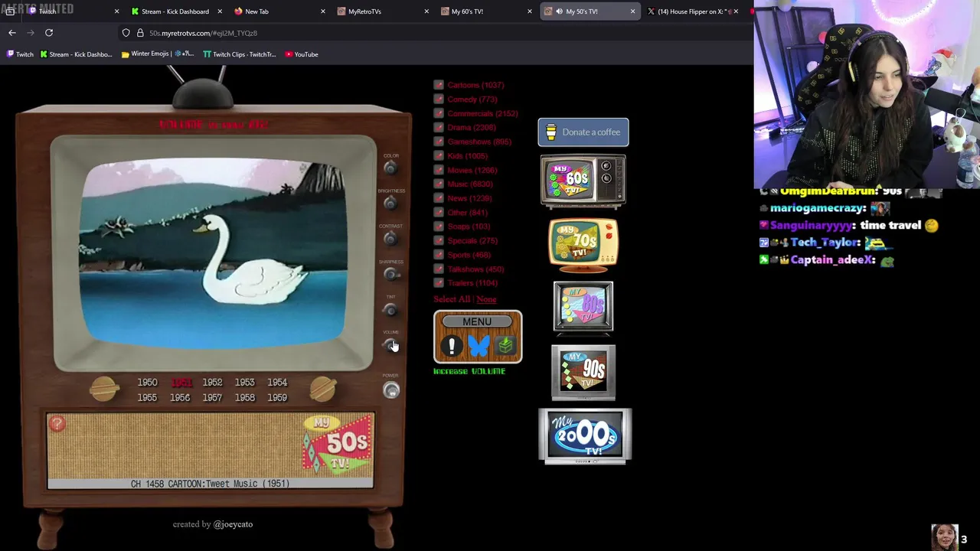Toggle the News checkbox

coord(439,198)
